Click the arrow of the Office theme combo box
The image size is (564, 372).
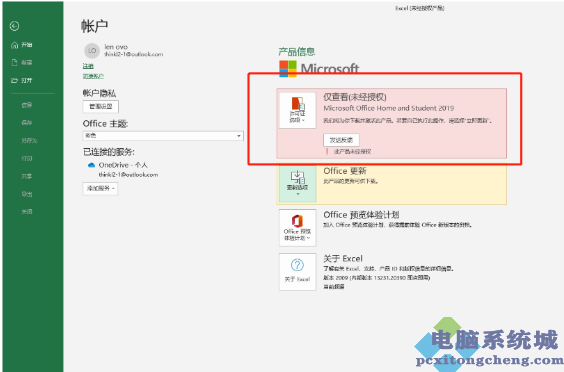click(239, 136)
